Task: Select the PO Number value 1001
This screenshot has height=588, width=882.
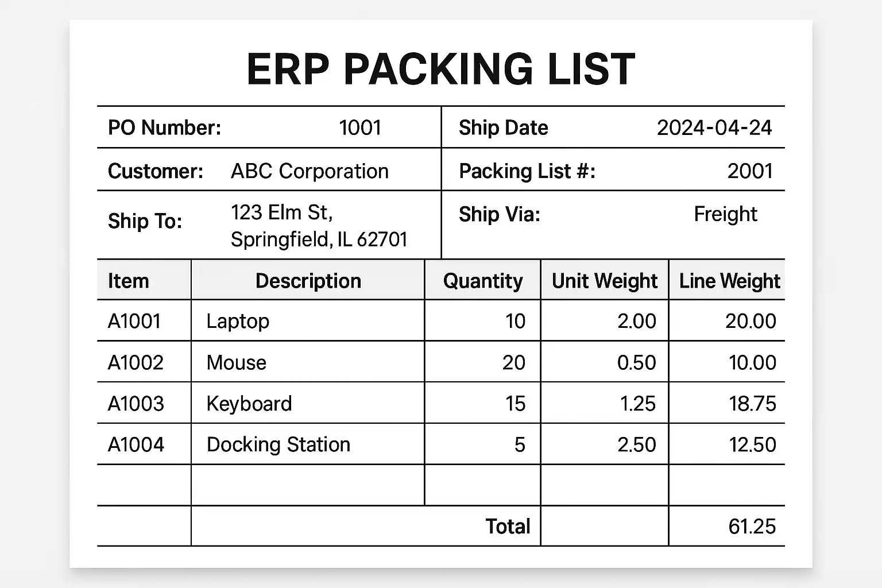Action: coord(360,127)
